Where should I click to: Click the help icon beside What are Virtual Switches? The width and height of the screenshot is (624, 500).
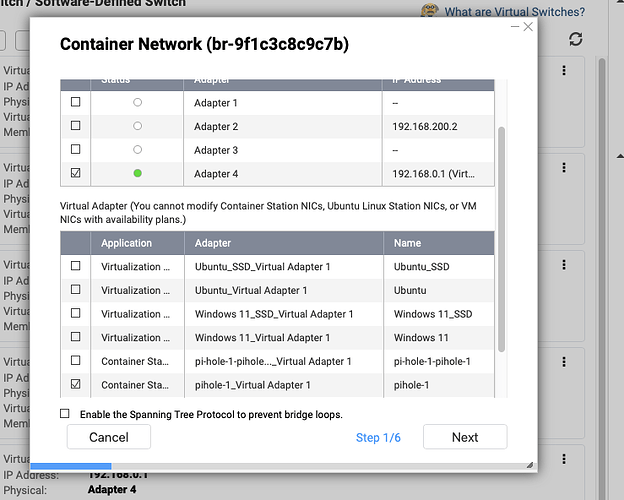[x=431, y=11]
